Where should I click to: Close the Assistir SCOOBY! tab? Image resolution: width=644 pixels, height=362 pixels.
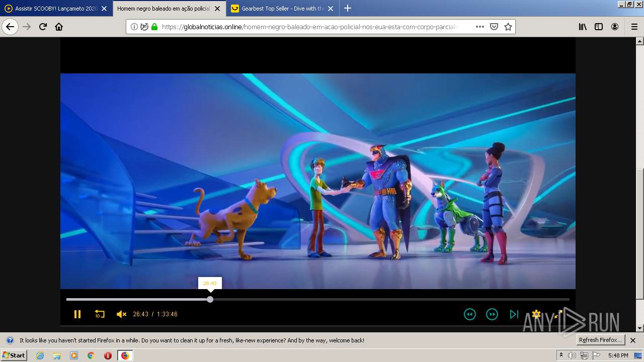click(104, 9)
